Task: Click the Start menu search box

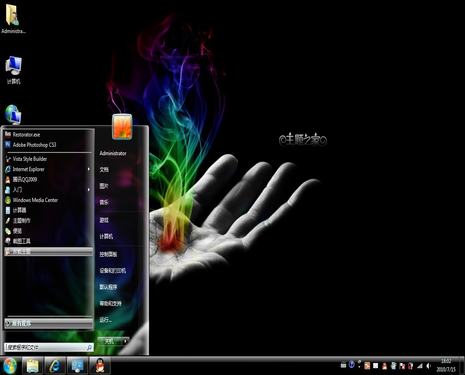Action: [x=49, y=347]
